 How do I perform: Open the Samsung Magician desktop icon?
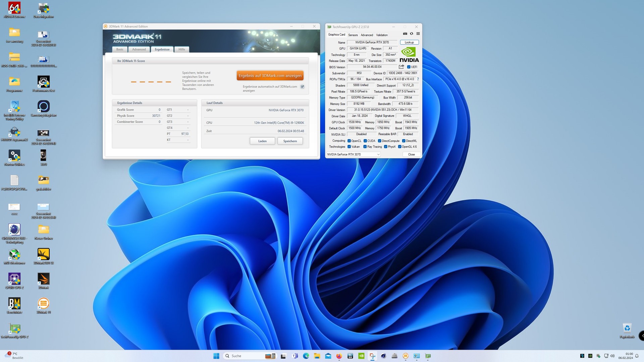(44, 109)
